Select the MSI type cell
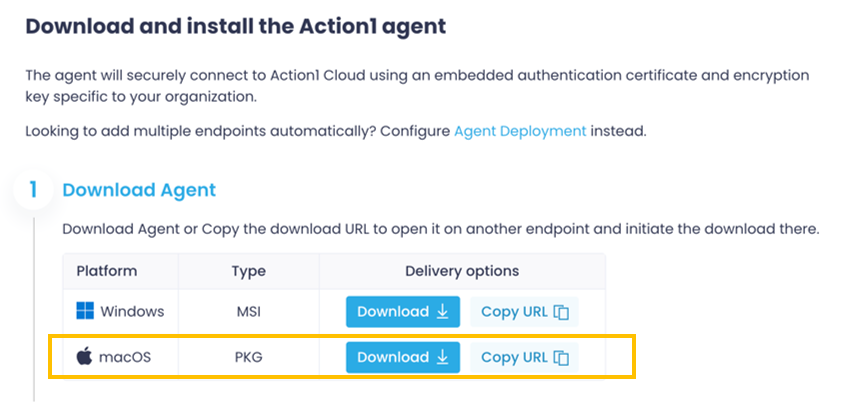Screen dimensions: 865x402 [x=248, y=311]
